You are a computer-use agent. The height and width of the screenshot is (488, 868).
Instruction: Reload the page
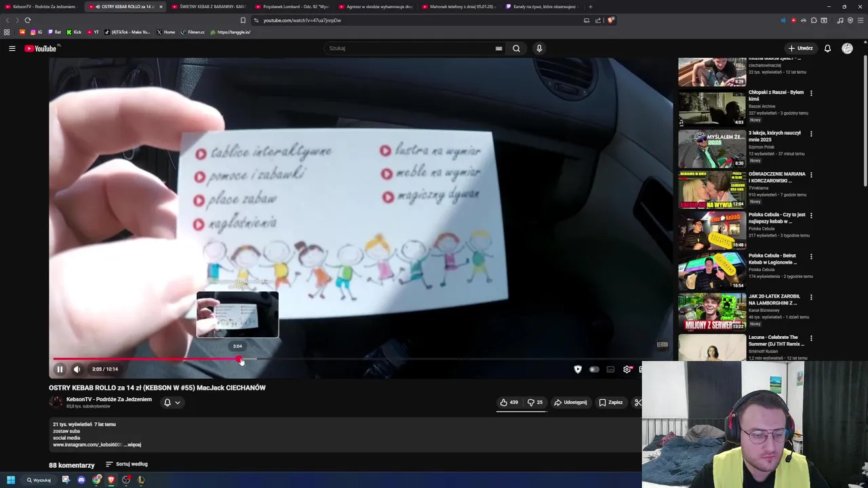tap(28, 20)
